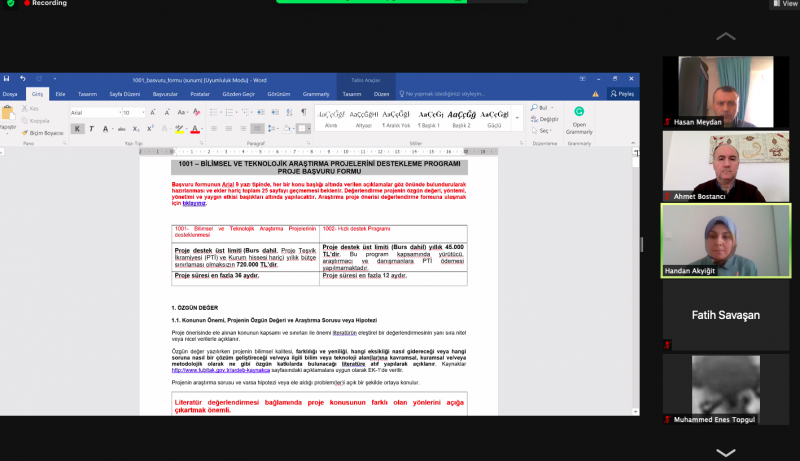Image resolution: width=800 pixels, height=461 pixels.
Task: Show paragraph marks with the pilcrow icon
Action: pos(302,113)
